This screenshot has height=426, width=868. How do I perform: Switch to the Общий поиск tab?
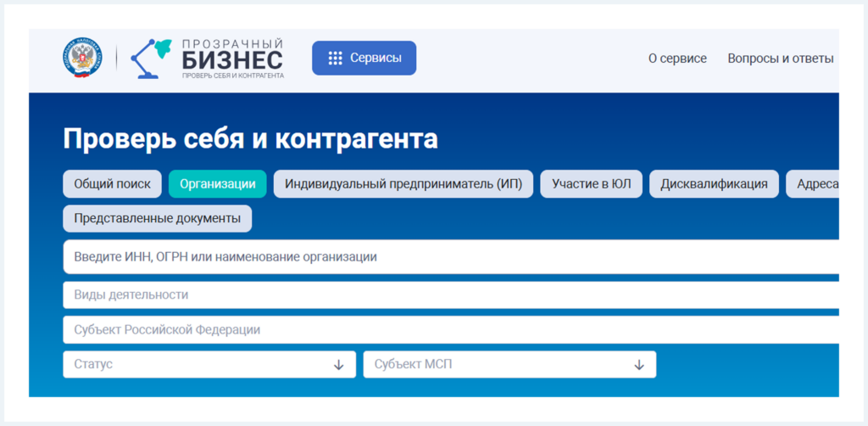point(112,184)
